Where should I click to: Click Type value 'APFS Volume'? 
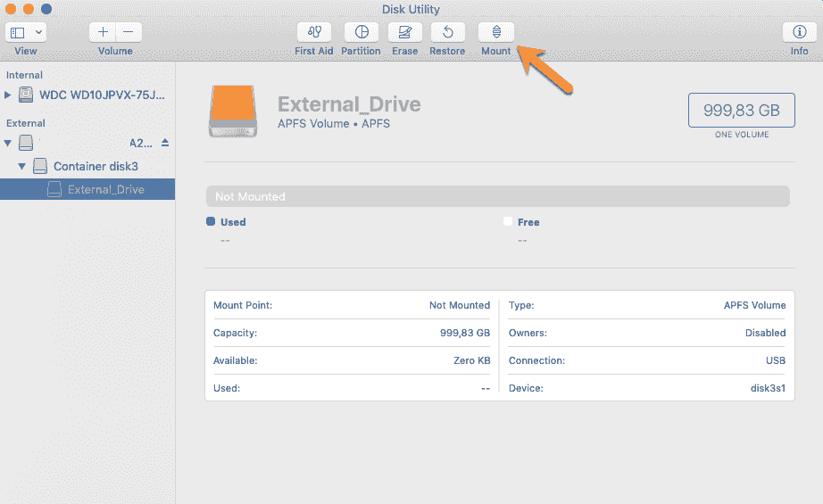click(x=754, y=305)
